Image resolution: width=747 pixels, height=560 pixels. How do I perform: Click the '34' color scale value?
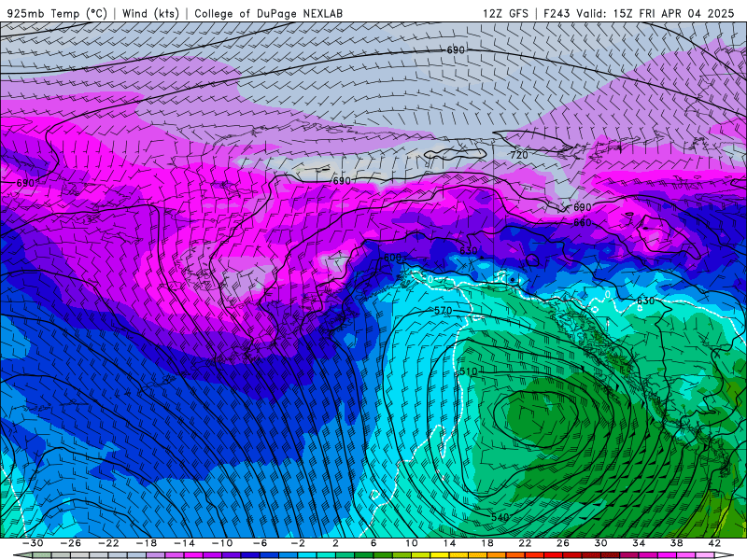639,543
